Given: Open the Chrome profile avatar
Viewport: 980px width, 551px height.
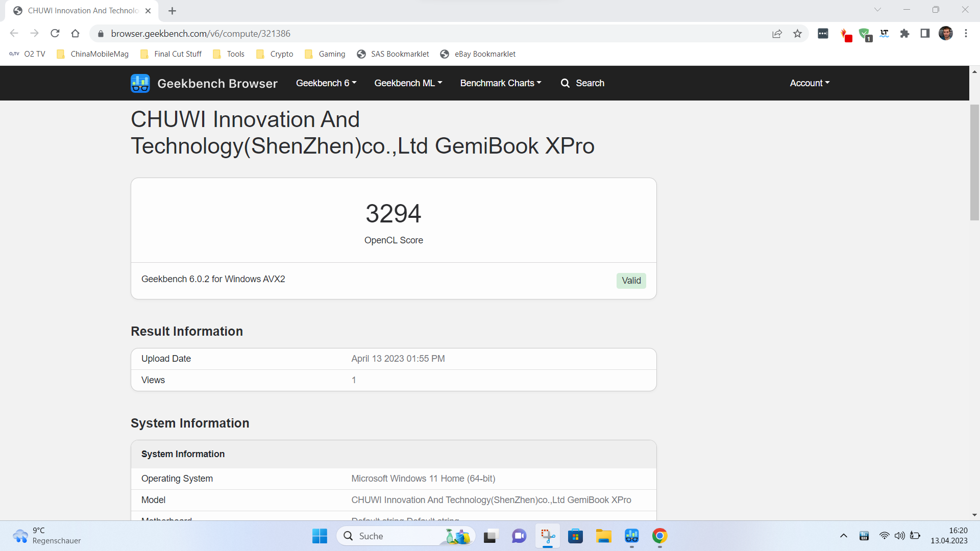Looking at the screenshot, I should 945,34.
